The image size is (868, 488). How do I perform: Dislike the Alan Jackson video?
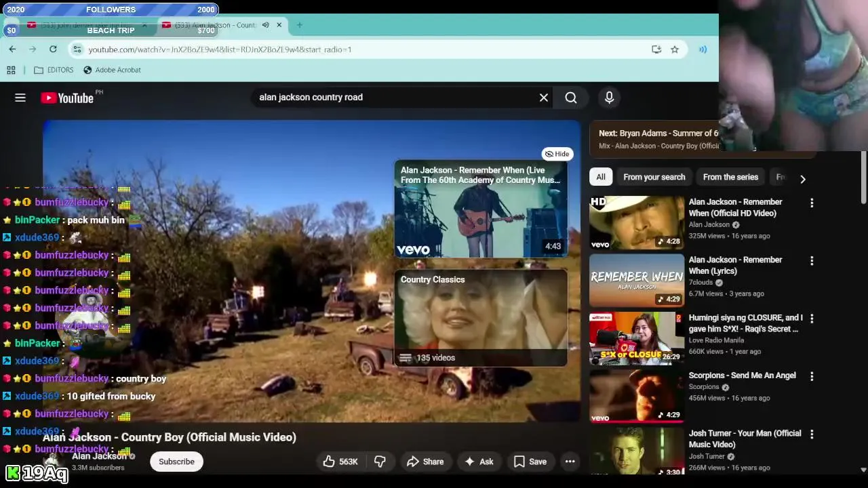pyautogui.click(x=380, y=462)
